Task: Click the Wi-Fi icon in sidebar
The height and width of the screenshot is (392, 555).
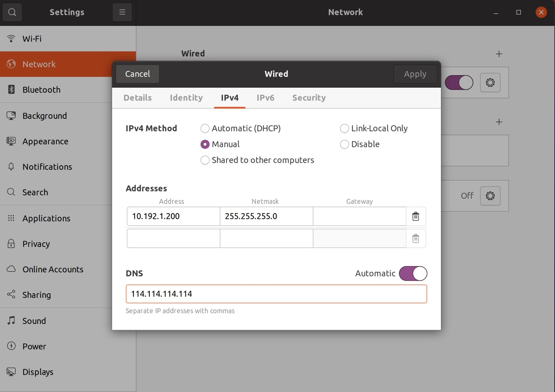Action: click(11, 38)
